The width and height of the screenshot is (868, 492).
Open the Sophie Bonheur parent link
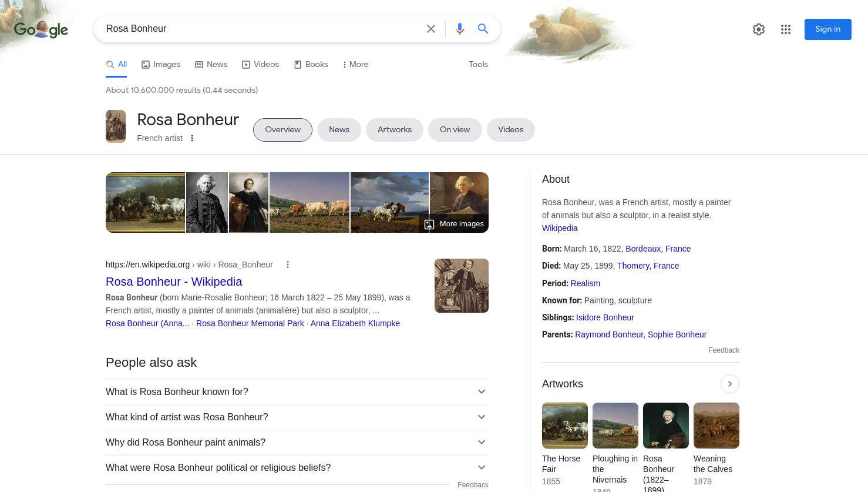click(677, 334)
